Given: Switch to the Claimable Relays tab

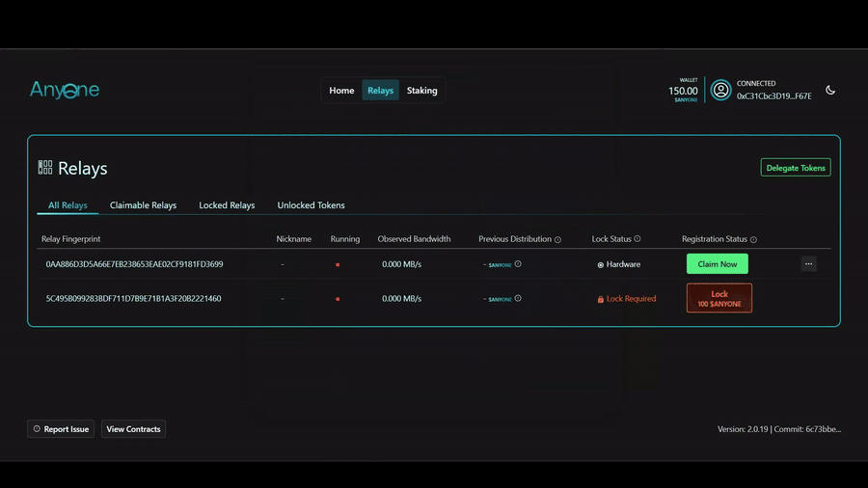Looking at the screenshot, I should point(143,205).
